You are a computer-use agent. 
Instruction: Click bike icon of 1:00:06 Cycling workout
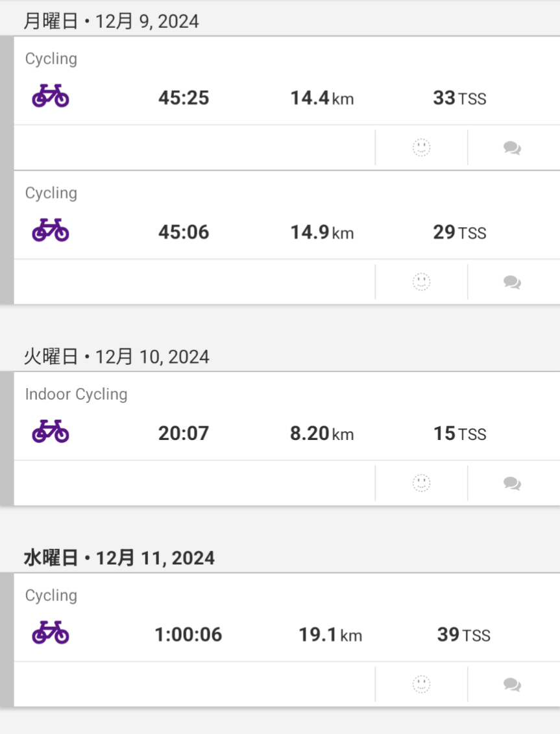[51, 633]
